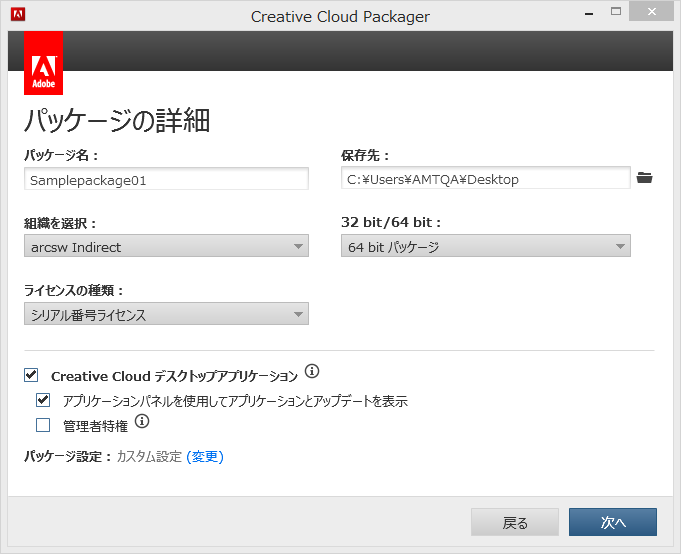Click the Creative Cloud Packager title bar
The width and height of the screenshot is (681, 554).
(340, 15)
